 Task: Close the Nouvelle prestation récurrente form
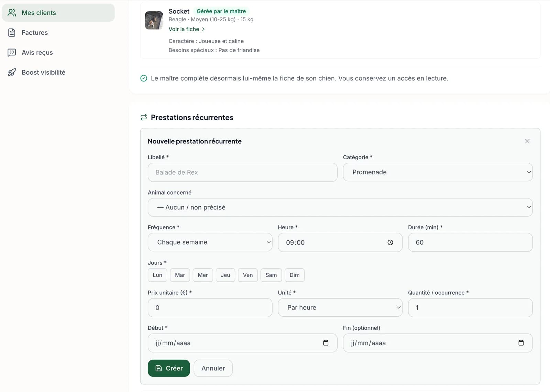point(527,141)
